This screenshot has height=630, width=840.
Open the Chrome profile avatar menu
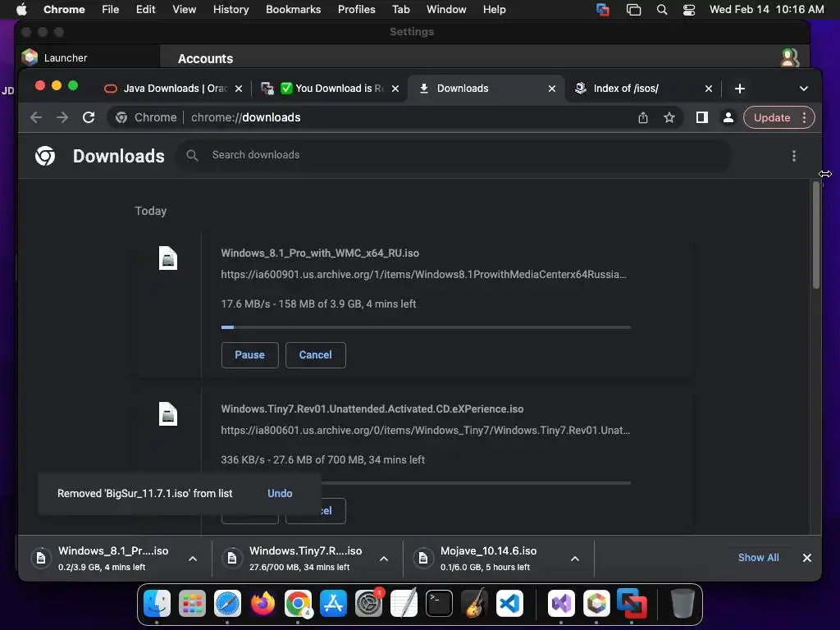(x=728, y=117)
